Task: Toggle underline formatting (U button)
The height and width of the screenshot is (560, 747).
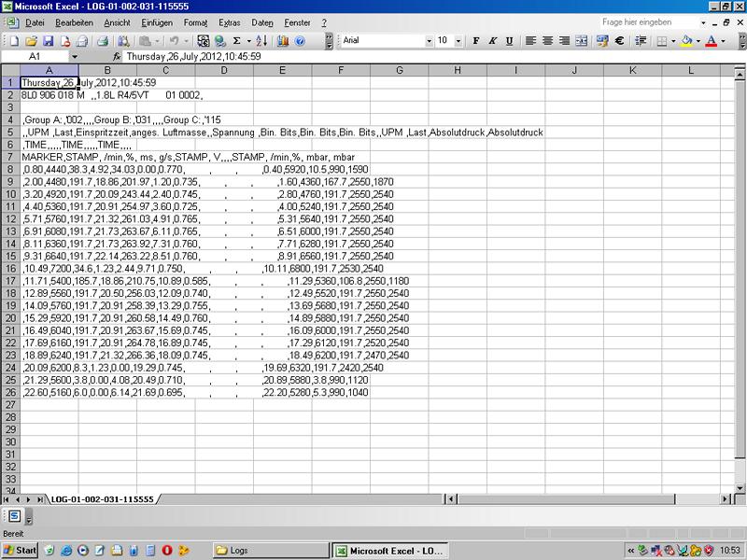Action: coord(507,41)
